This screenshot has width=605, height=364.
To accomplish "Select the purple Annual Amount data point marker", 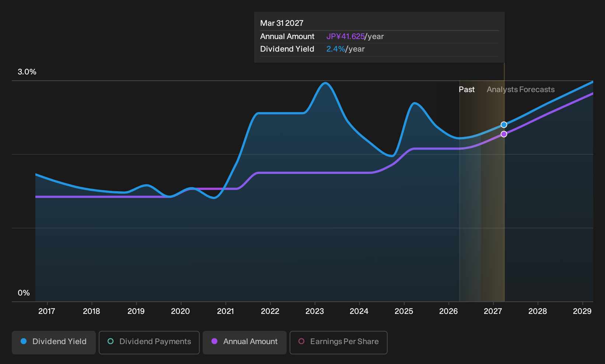I will (504, 134).
